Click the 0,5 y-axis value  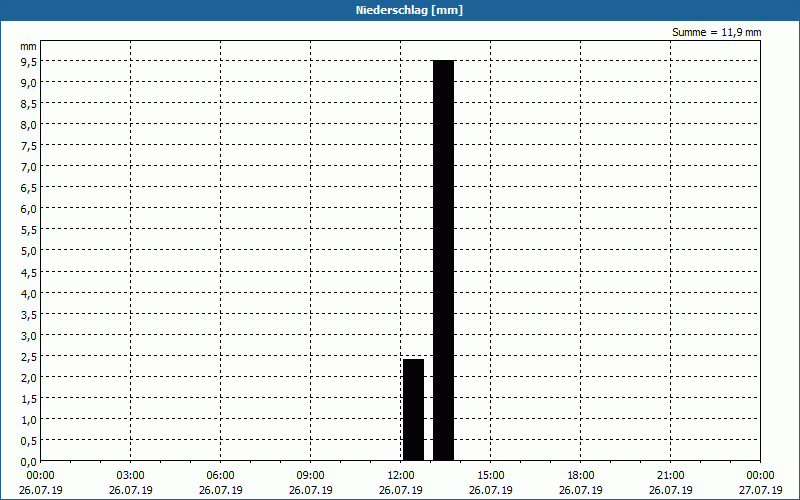(28, 441)
